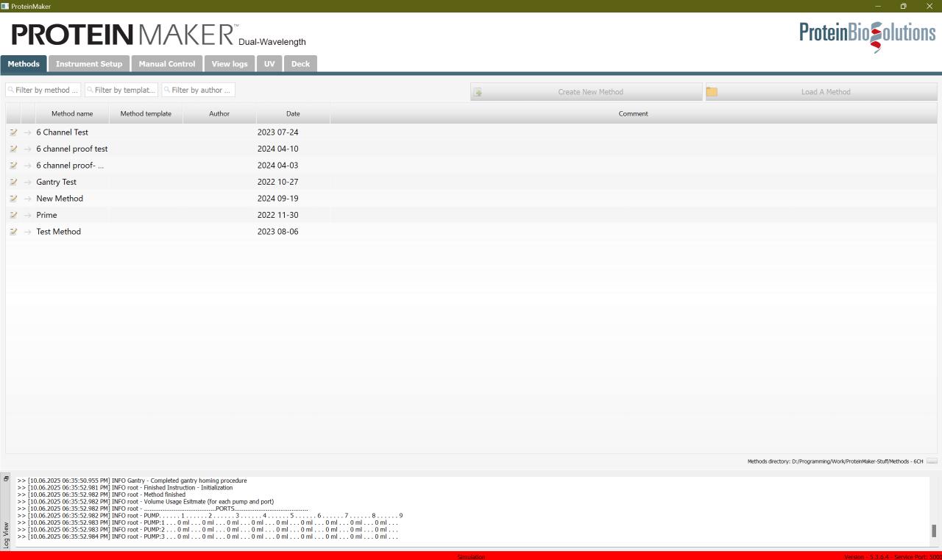Screen dimensions: 942x560
Task: Click the Simulation label in the red status bar
Action: pos(471,557)
